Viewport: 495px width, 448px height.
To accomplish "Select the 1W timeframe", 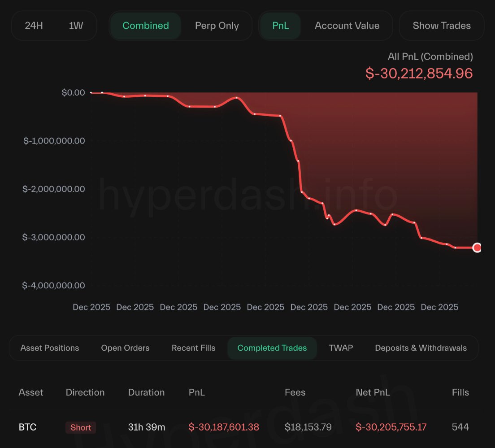I will [x=75, y=26].
